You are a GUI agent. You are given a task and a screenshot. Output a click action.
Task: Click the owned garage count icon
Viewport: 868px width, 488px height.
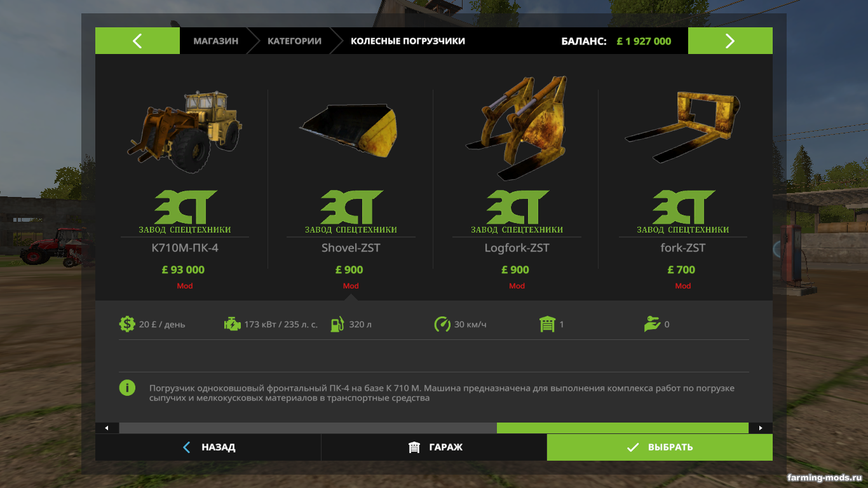pos(547,324)
